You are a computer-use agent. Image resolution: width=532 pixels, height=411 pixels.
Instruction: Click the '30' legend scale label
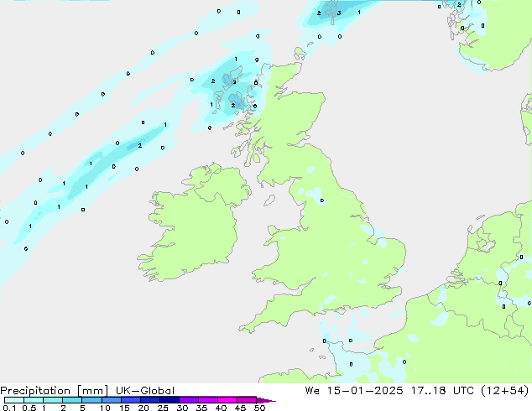tap(182, 408)
